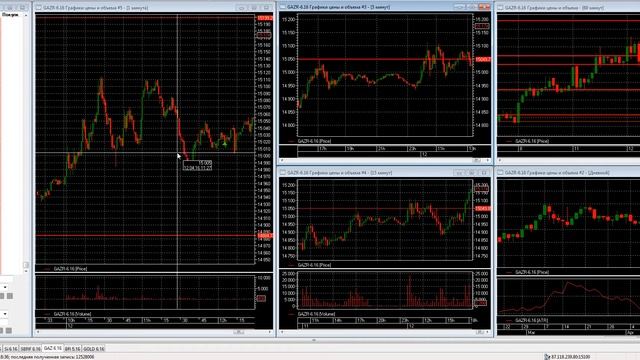Click server connection icon in status bar

coord(547,357)
